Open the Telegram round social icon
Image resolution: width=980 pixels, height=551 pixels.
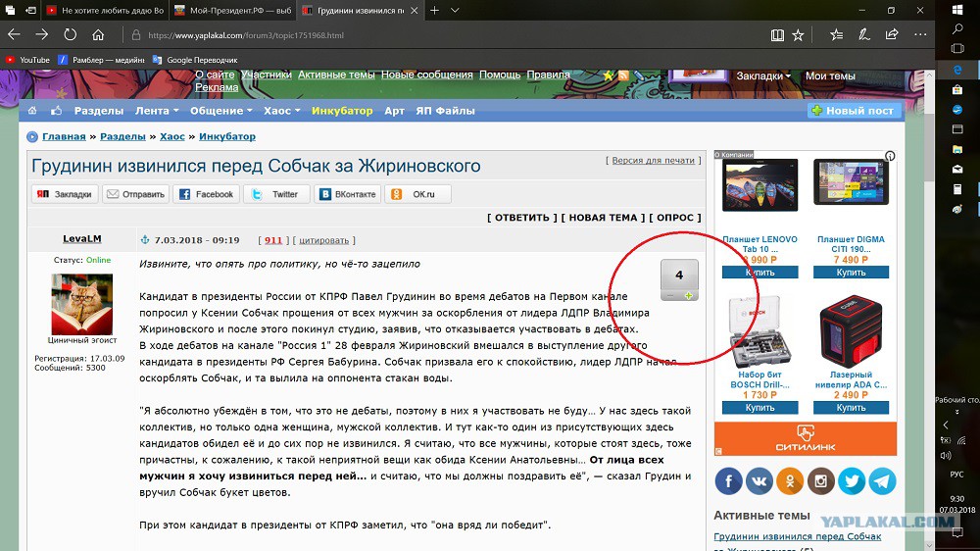coord(882,481)
